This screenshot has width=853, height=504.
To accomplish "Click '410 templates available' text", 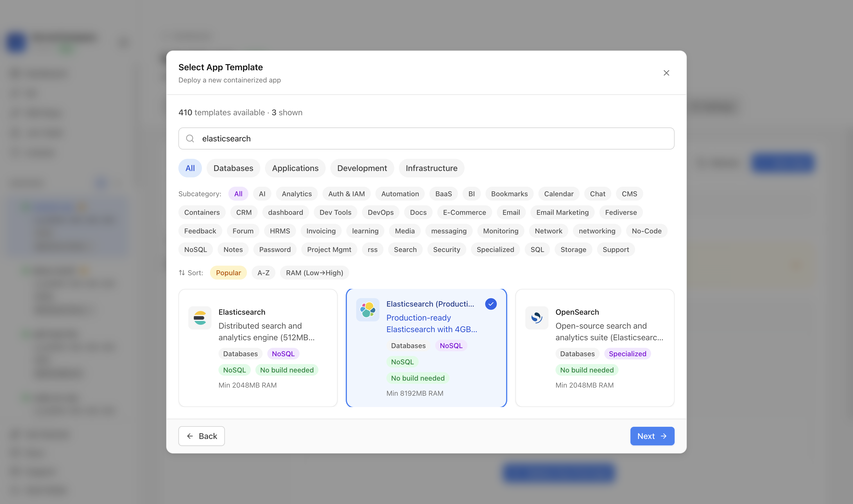I will [x=222, y=112].
